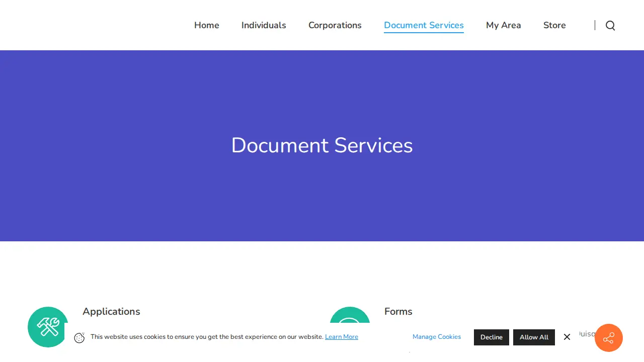Open the search magnifier icon
644x362 pixels.
coord(610,26)
